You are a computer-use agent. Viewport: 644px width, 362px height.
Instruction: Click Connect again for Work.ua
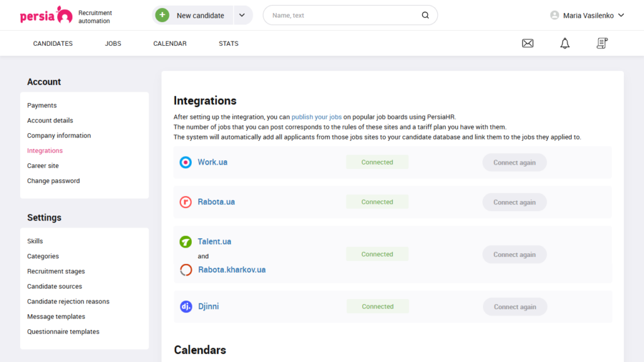point(514,163)
